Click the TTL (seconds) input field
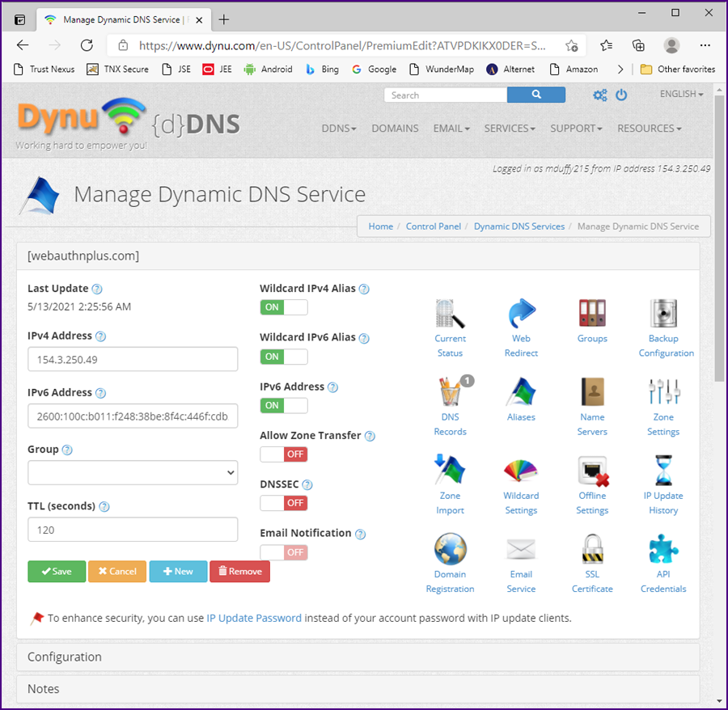Screen dimensions: 728x710 [x=133, y=530]
